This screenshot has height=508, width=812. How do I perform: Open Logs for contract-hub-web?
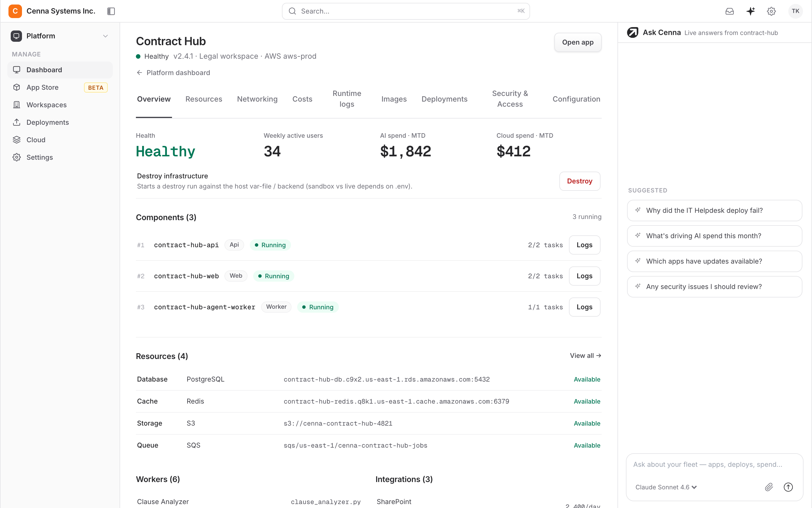click(584, 276)
